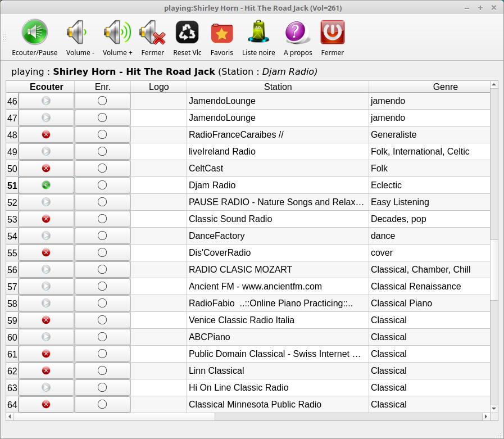Screen dimensions: 504x439
Task: Lower the volume with Volume - icon
Action: [77, 32]
